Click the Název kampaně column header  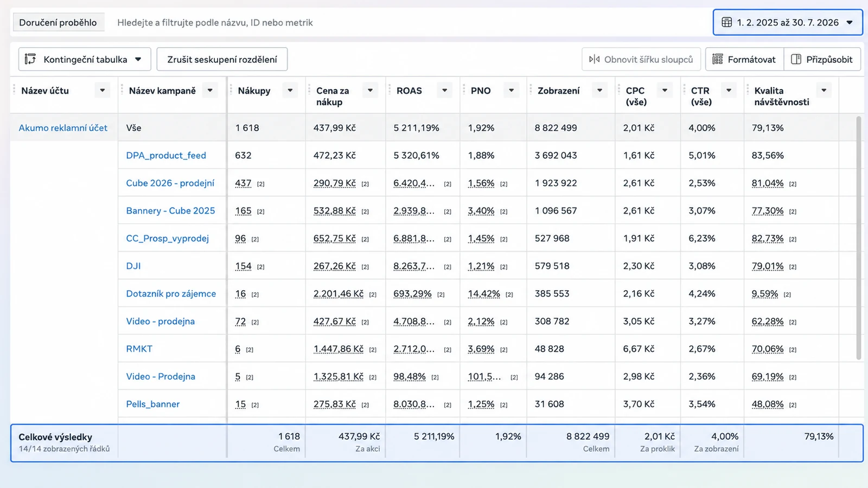(x=162, y=91)
